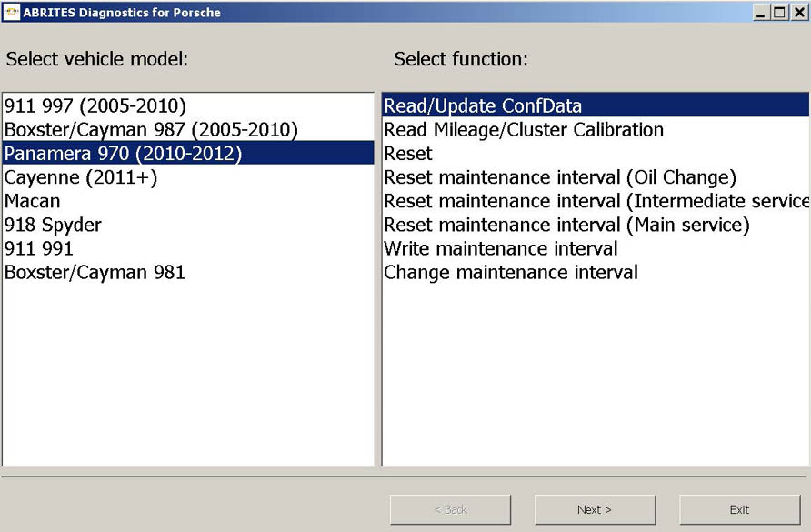The height and width of the screenshot is (532, 811).
Task: Choose 918 Spyder from model list
Action: (x=53, y=225)
